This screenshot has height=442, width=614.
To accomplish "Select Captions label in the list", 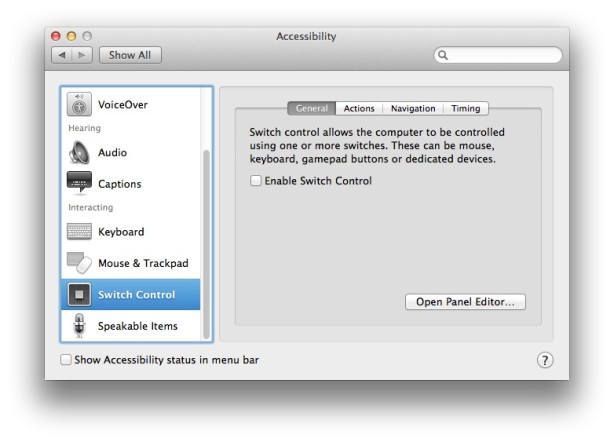I will click(x=119, y=184).
